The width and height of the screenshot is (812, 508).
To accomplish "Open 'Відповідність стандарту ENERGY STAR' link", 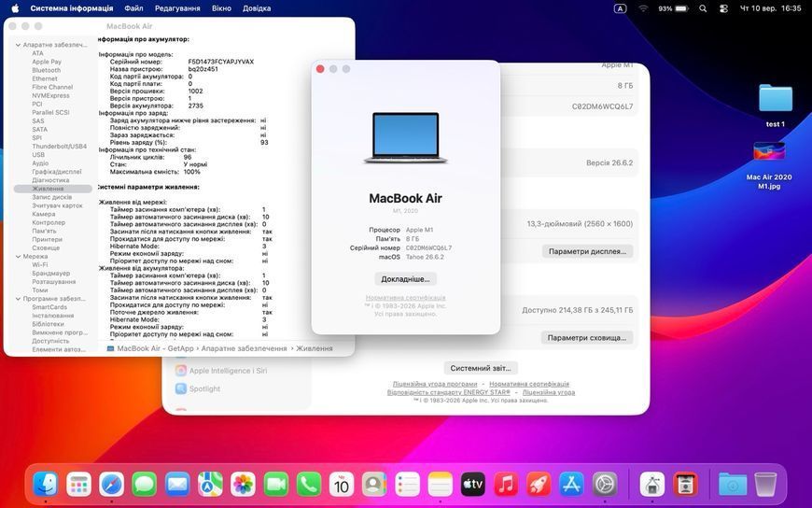I will click(x=449, y=392).
